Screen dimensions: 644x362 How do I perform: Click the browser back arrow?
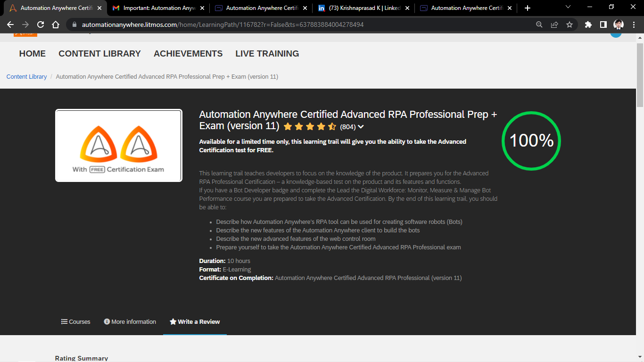[x=10, y=25]
